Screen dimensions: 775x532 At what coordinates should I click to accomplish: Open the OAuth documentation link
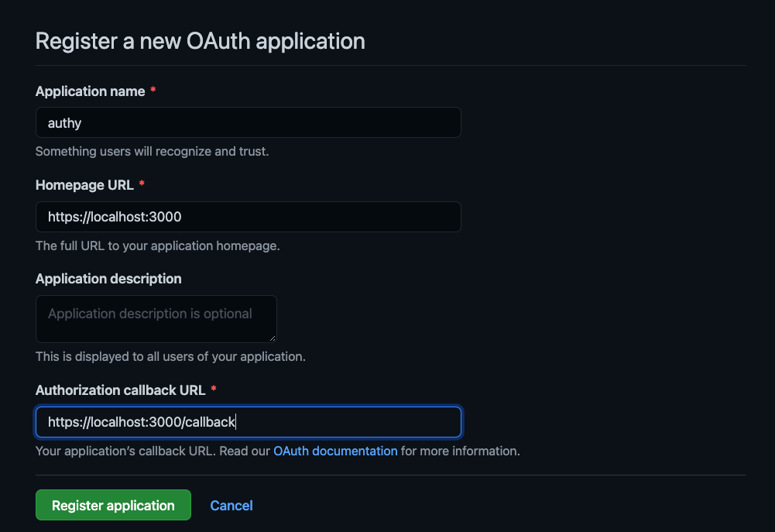[x=335, y=451]
